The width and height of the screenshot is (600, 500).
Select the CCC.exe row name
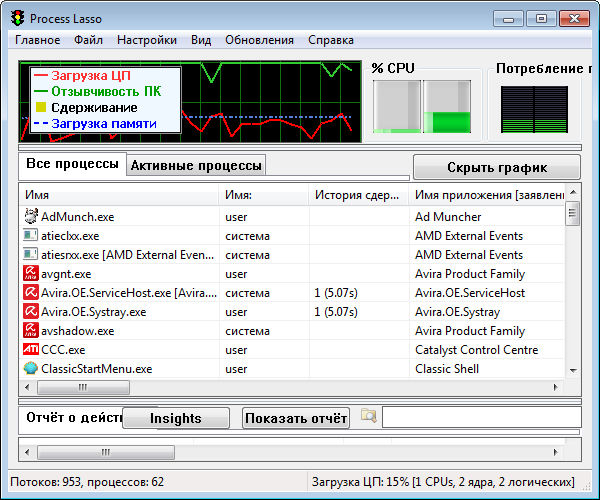(x=63, y=350)
